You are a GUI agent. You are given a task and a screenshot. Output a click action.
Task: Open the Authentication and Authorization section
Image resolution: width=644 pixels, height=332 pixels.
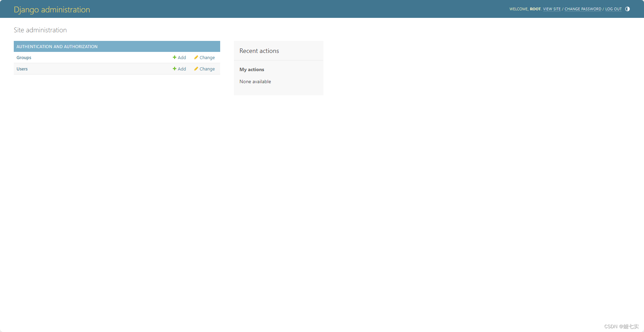57,46
